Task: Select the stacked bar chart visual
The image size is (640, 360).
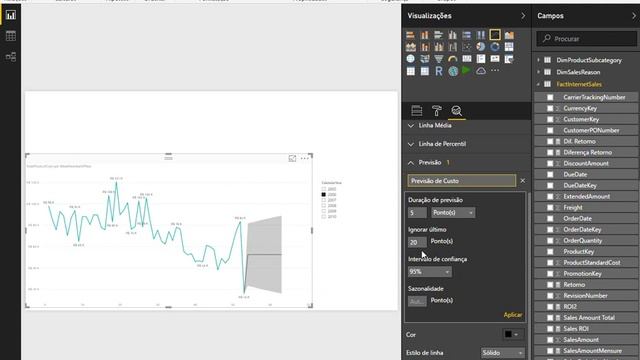Action: 411,35
